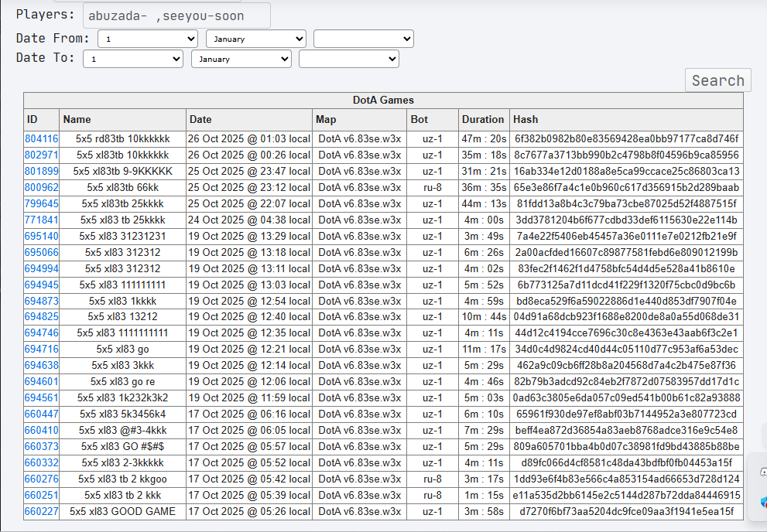Select game name '5x5 xl83 tb 2 kkgoo'
767x532 pixels.
[123, 479]
